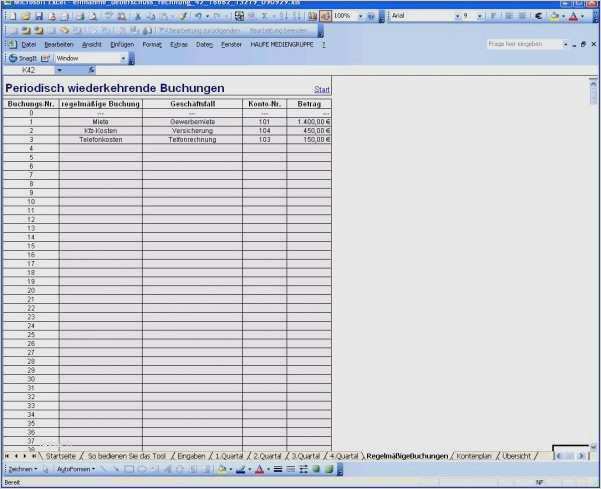601x489 pixels.
Task: Click the Versicherung cell
Action: [x=192, y=131]
